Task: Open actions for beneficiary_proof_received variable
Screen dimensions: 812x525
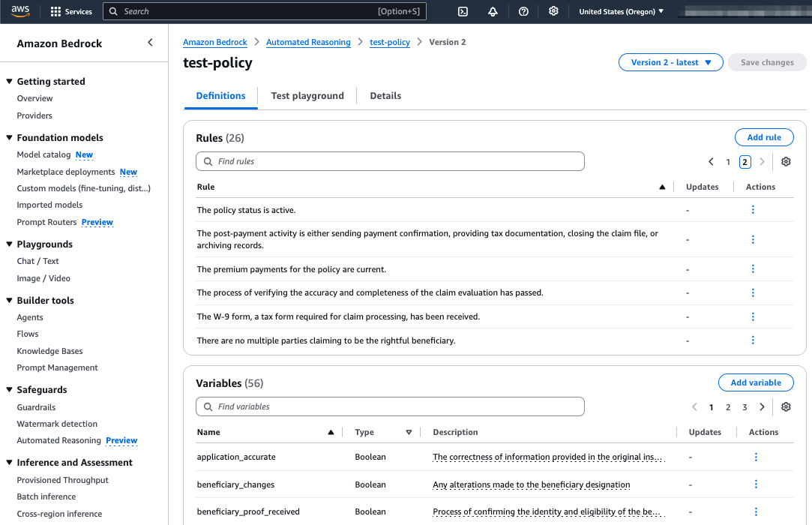Action: tap(756, 511)
